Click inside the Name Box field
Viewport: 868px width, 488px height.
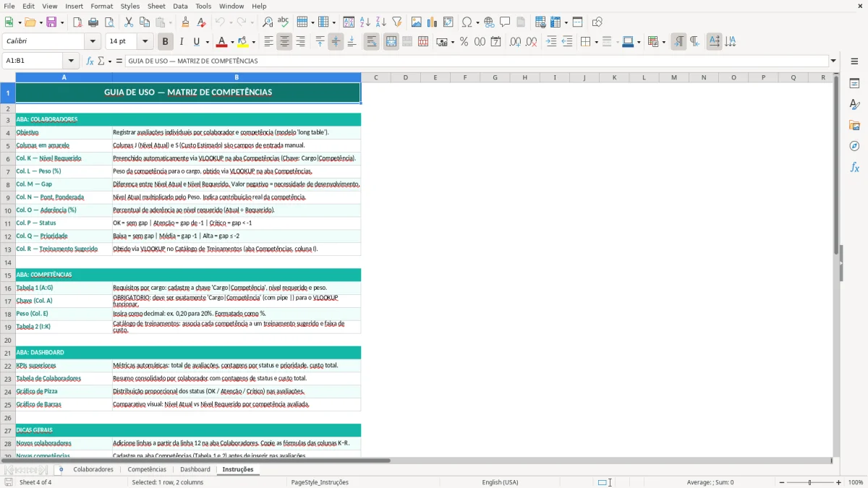point(34,61)
